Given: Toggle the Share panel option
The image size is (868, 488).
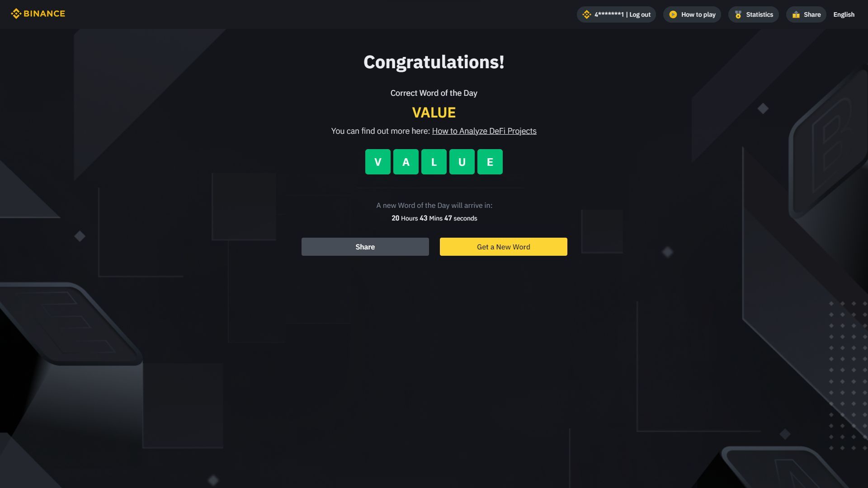Looking at the screenshot, I should point(807,14).
